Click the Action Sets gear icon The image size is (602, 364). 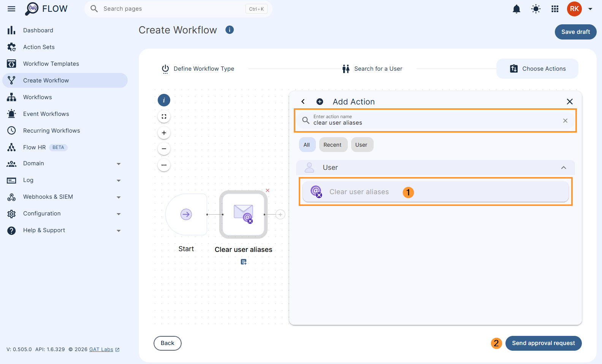tap(11, 47)
